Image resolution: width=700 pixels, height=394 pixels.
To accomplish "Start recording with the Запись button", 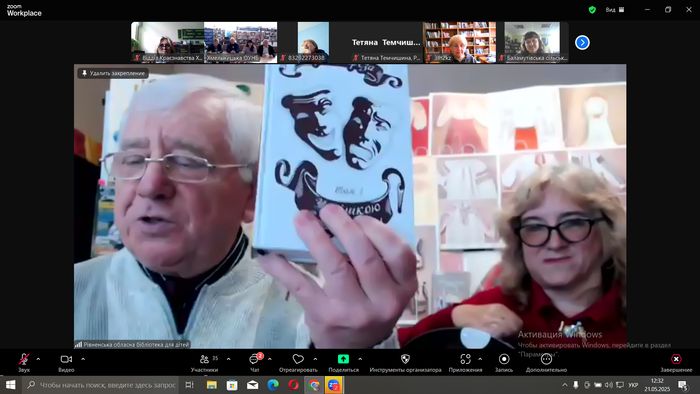I will click(504, 362).
